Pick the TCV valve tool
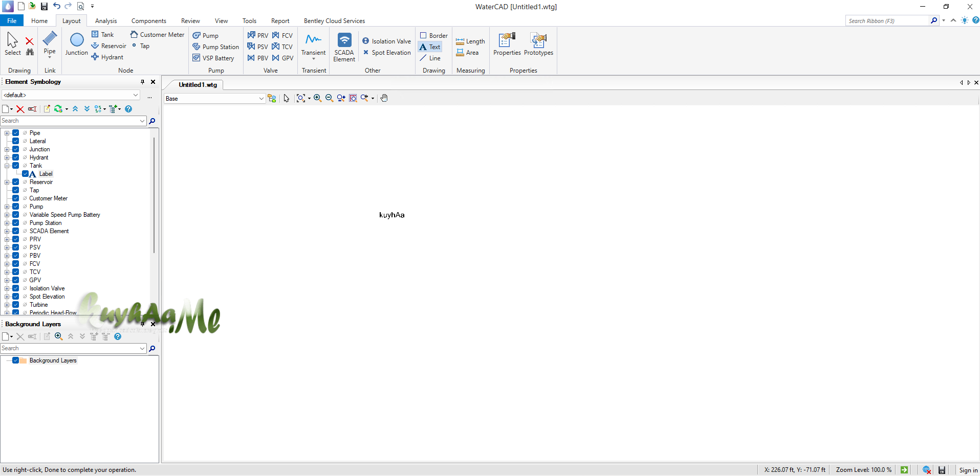This screenshot has width=980, height=476. coord(282,47)
